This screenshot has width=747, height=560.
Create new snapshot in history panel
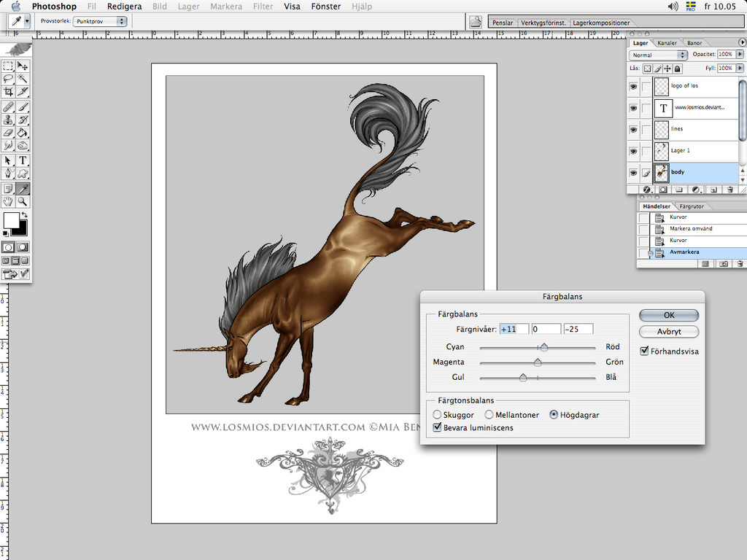[723, 263]
